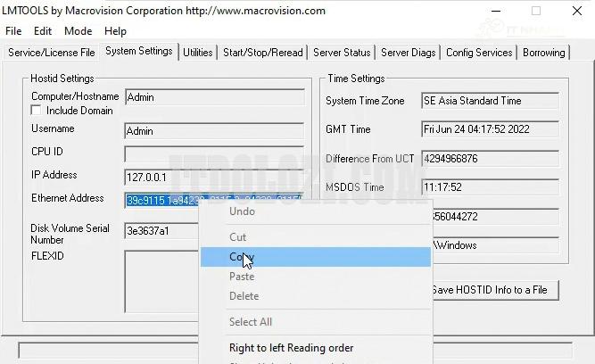
Task: Open the Start/Stop/Reread tab
Action: point(262,53)
